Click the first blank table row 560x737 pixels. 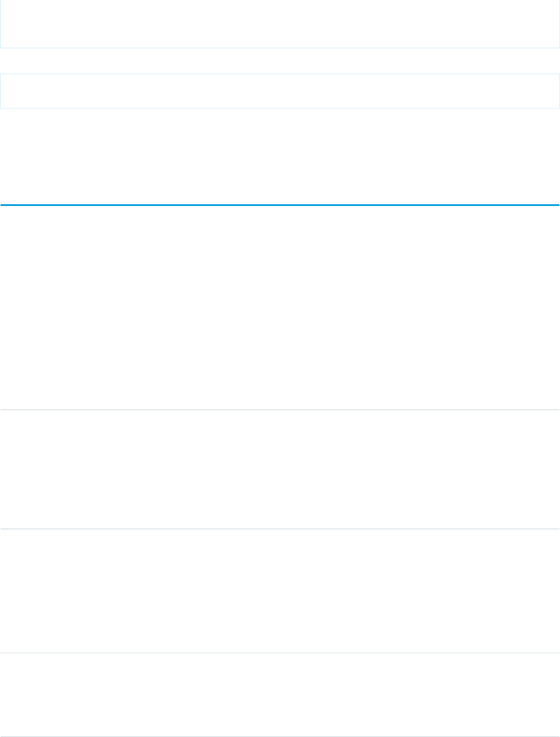pos(280,307)
